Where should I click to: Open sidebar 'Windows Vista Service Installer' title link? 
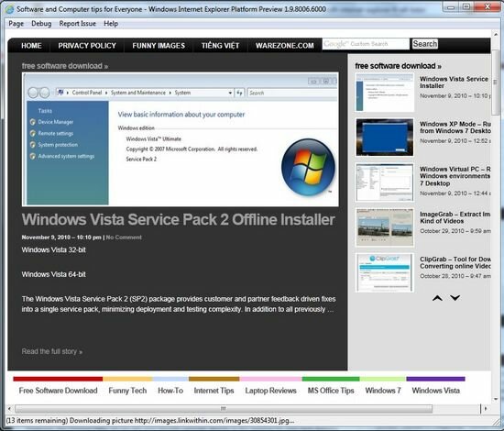(x=454, y=83)
